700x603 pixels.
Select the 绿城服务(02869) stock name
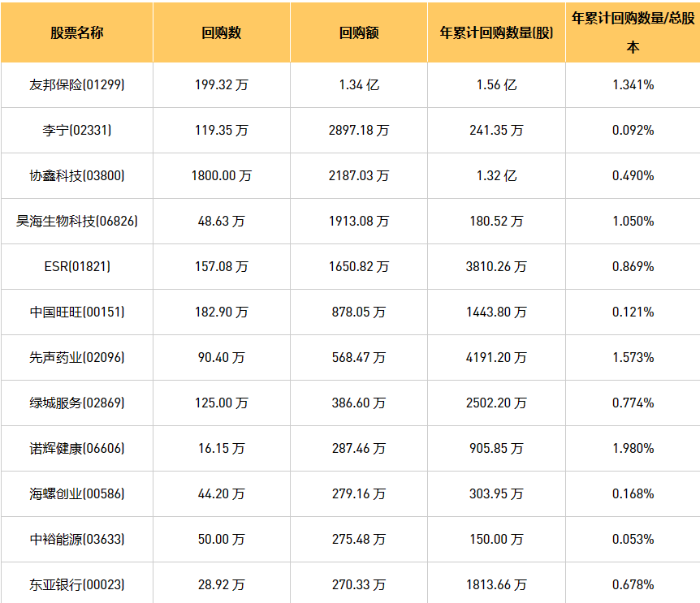pos(76,403)
